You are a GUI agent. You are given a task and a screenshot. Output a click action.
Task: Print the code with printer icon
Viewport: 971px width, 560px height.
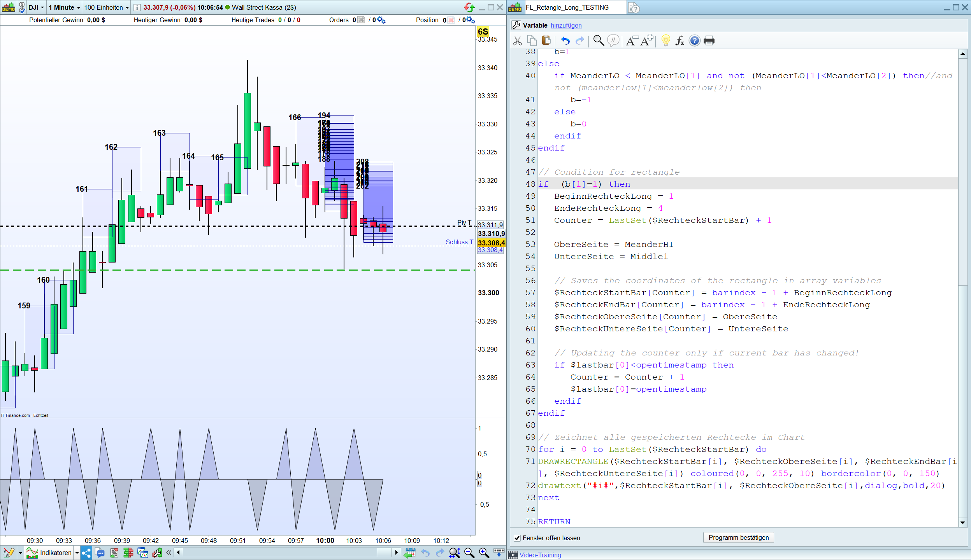coord(709,40)
